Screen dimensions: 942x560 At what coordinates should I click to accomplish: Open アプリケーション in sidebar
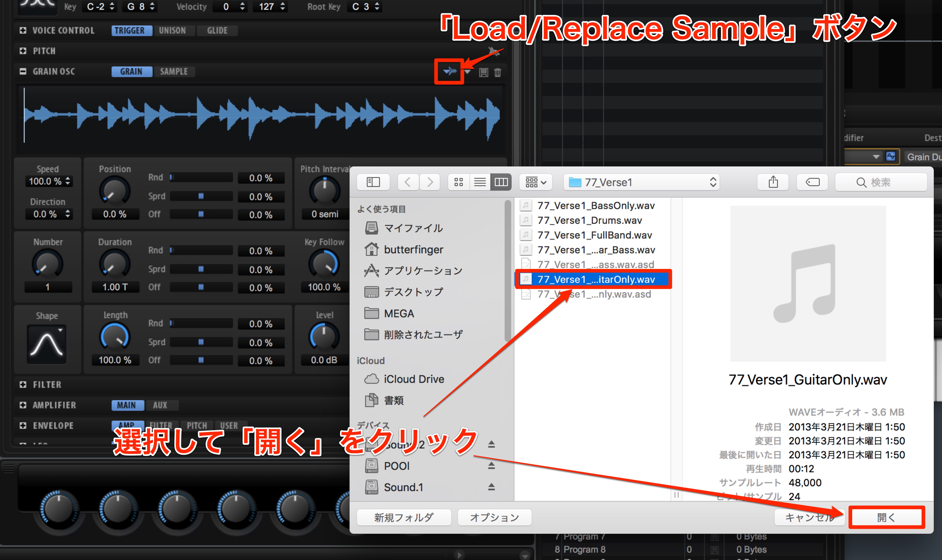coord(413,271)
